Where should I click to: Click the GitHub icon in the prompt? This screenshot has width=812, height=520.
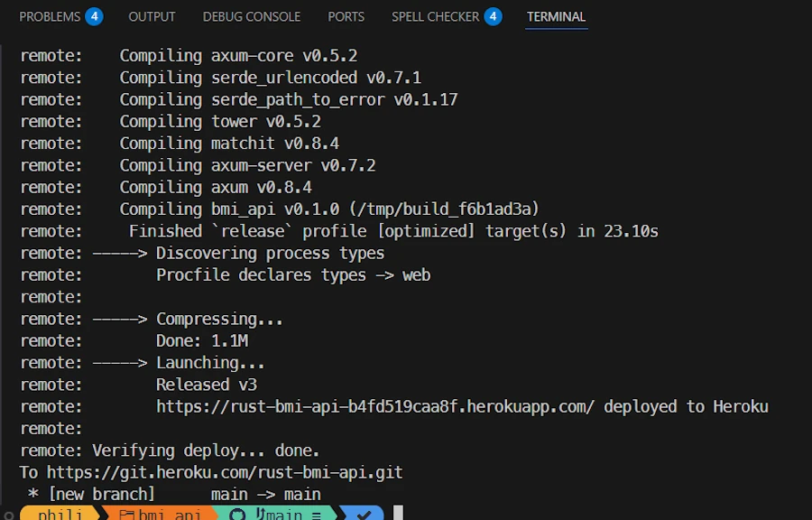(237, 515)
